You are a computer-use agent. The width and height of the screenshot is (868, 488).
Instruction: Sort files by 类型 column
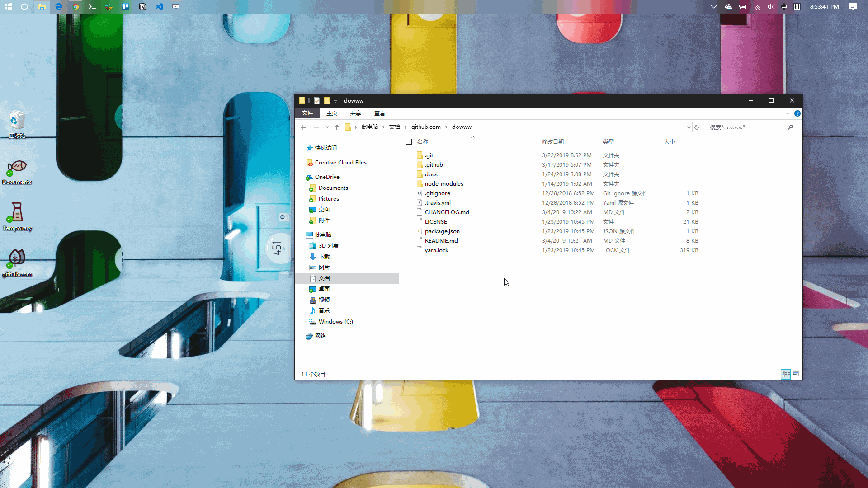609,142
